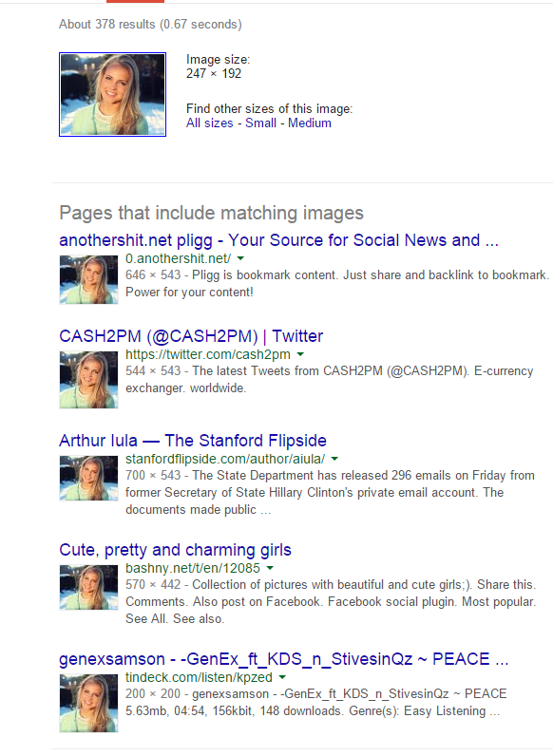553x756 pixels.
Task: Click thumbnail beside tindeck genexsamson result
Action: tap(88, 704)
